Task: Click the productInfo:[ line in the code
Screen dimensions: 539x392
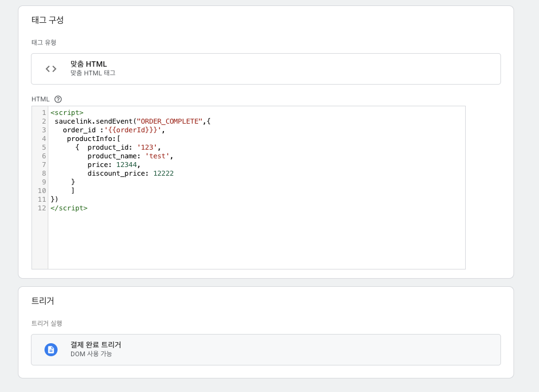Action: tap(93, 139)
